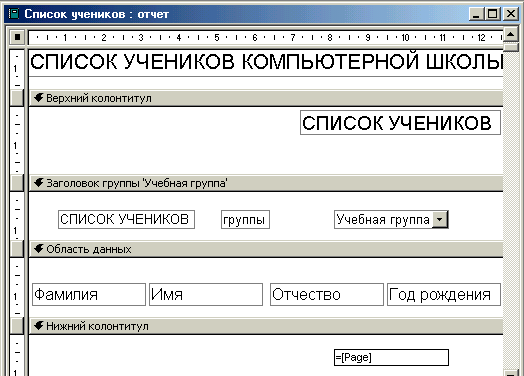This screenshot has height=376, width=524.
Task: Maximize the Список учеников report window
Action: point(493,14)
